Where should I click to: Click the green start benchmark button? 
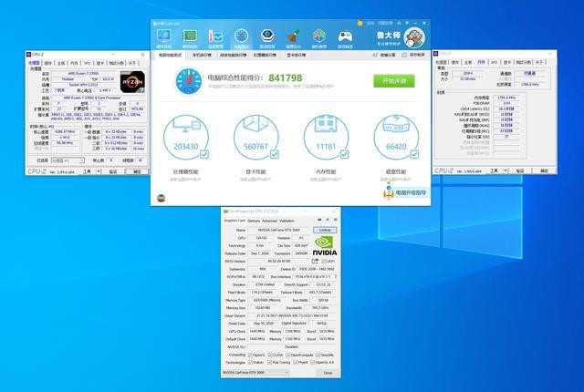coord(394,81)
